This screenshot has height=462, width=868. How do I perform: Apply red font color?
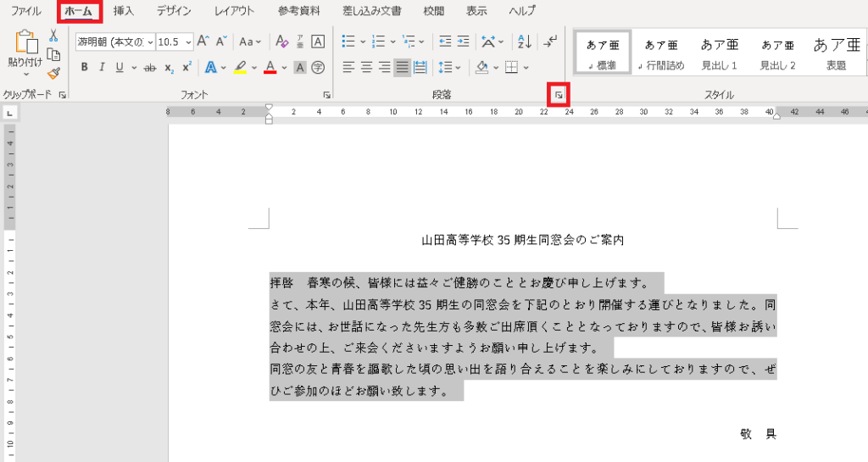(x=270, y=68)
